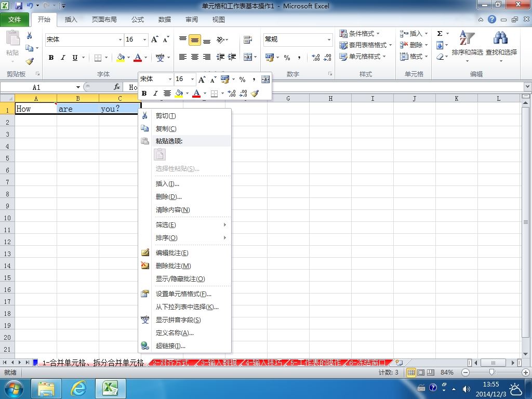532x399 pixels.
Task: Click the Increase Font Size icon in ribbon
Action: (x=155, y=39)
